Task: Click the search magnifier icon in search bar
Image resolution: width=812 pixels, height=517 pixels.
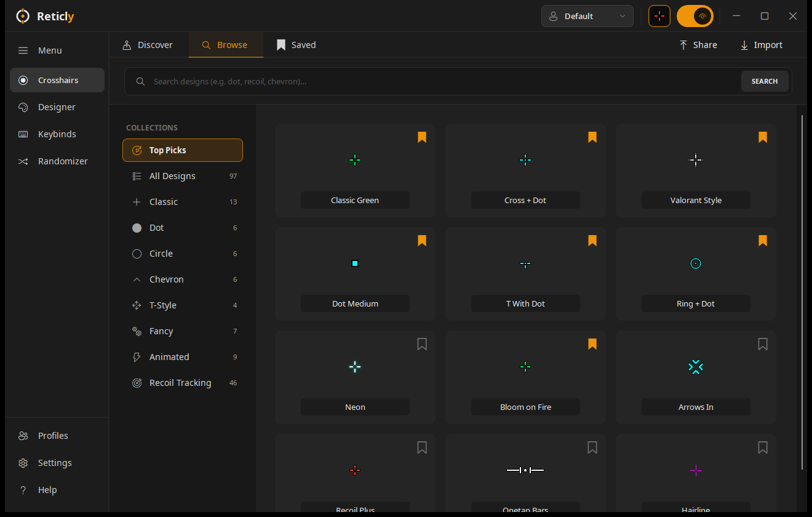Action: click(141, 81)
